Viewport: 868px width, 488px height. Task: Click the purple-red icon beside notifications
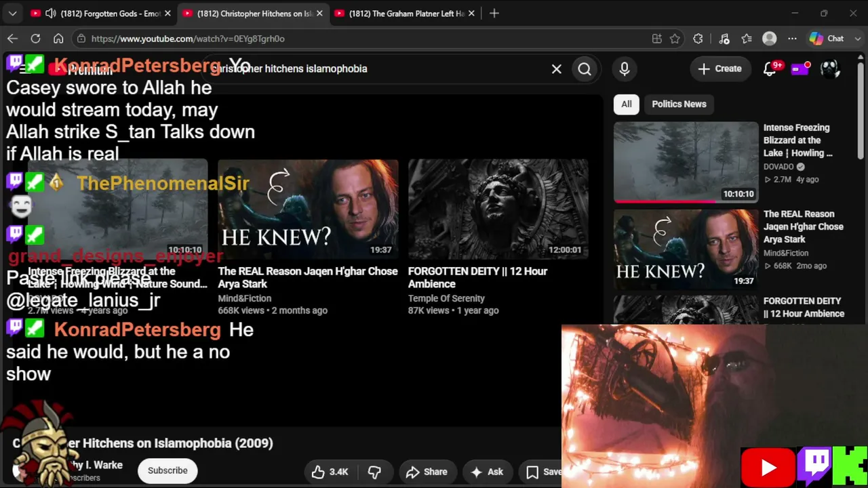pos(801,68)
